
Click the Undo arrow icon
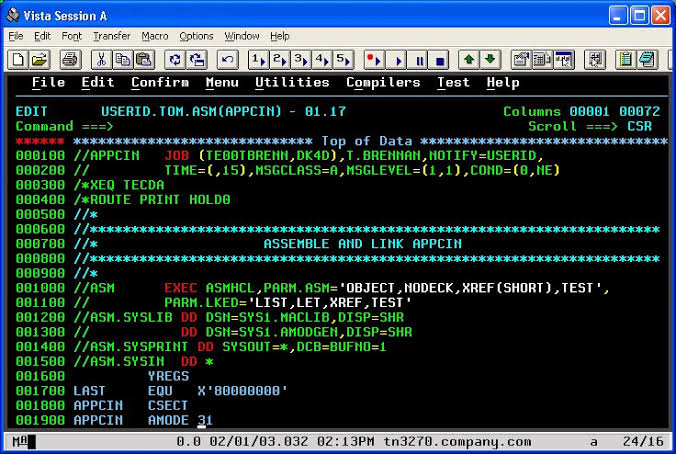pos(228,59)
